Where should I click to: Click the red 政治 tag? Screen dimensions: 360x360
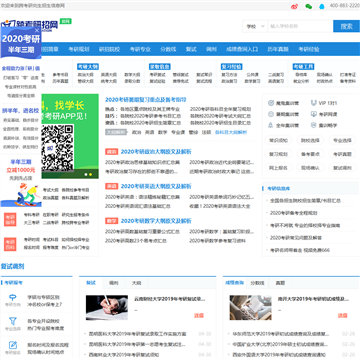pyautogui.click(x=111, y=152)
